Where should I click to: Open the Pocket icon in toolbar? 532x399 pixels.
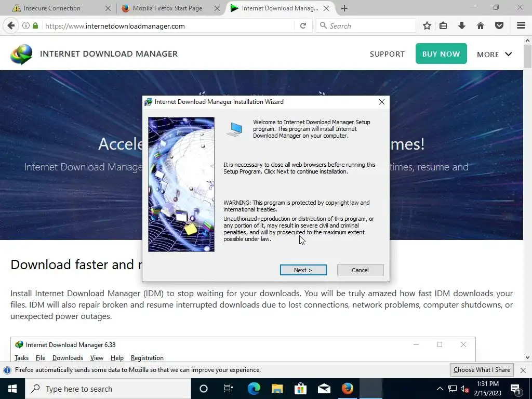point(499,26)
